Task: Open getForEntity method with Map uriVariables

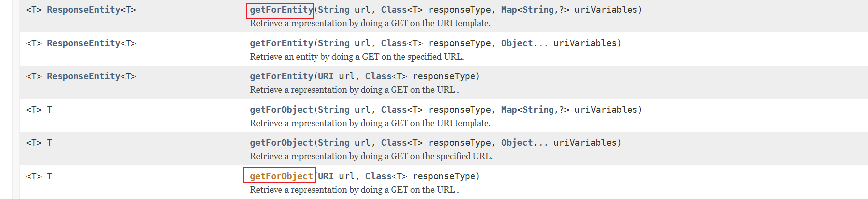Action: coord(281,10)
